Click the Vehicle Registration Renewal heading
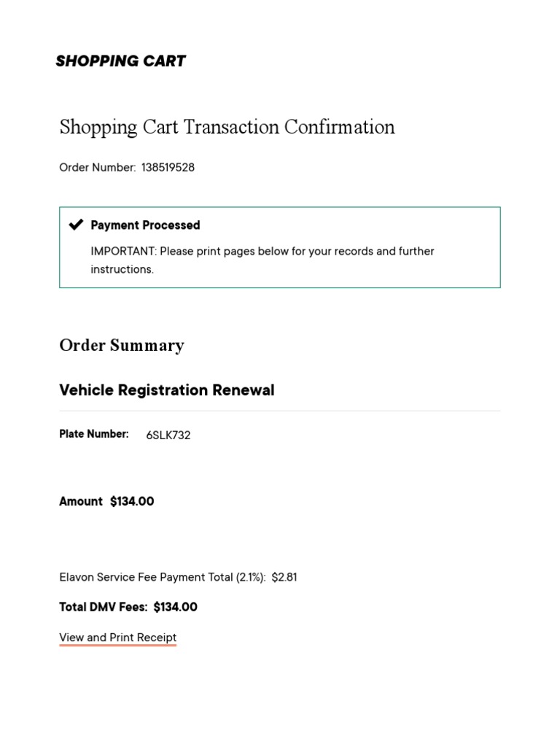Screen dimensions: 560x747 click(167, 390)
